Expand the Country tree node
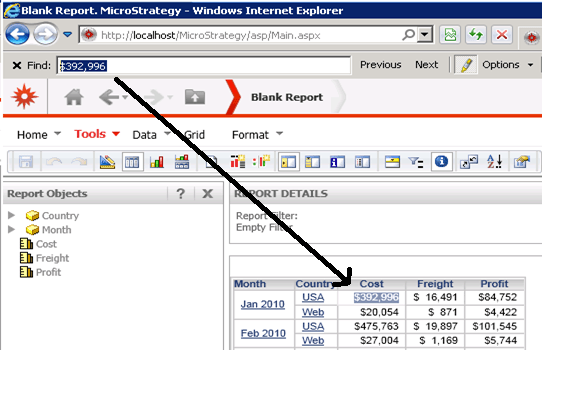585x404 pixels. coord(12,215)
